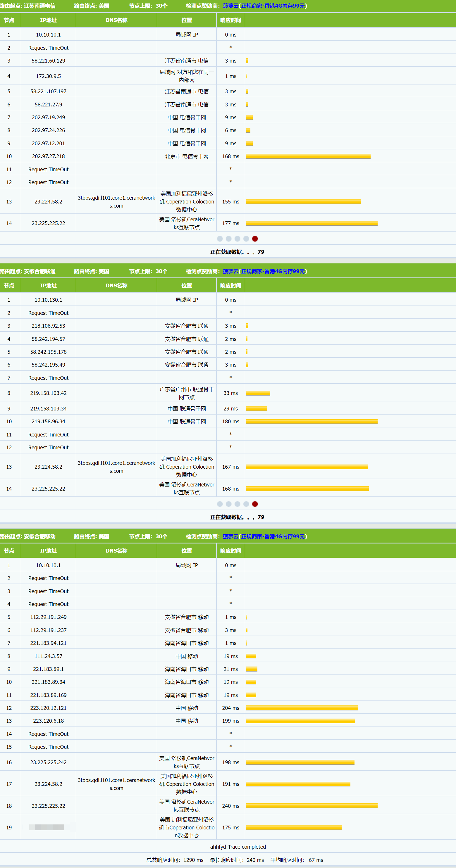Select IP address 202.97.19.249
This screenshot has width=456, height=868.
point(49,117)
